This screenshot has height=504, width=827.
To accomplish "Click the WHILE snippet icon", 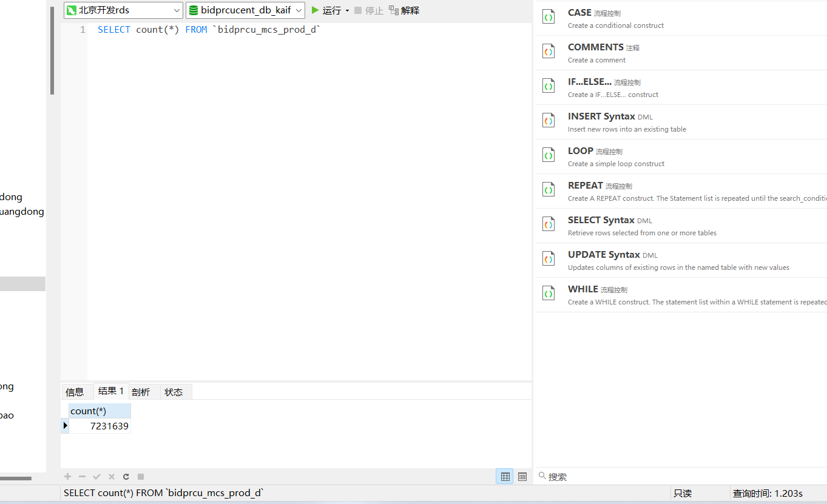I will (x=548, y=293).
